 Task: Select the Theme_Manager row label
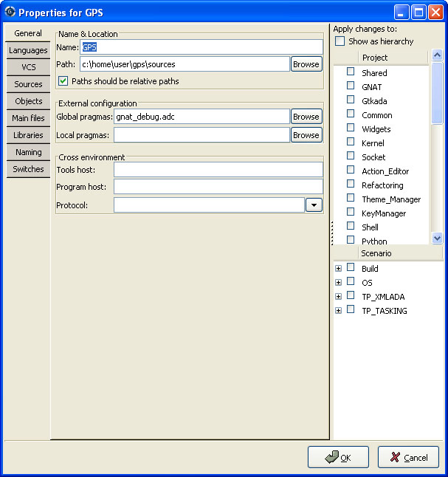point(391,199)
